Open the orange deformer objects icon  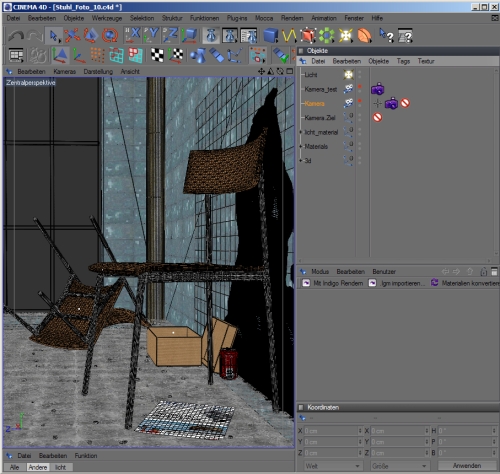pyautogui.click(x=364, y=35)
